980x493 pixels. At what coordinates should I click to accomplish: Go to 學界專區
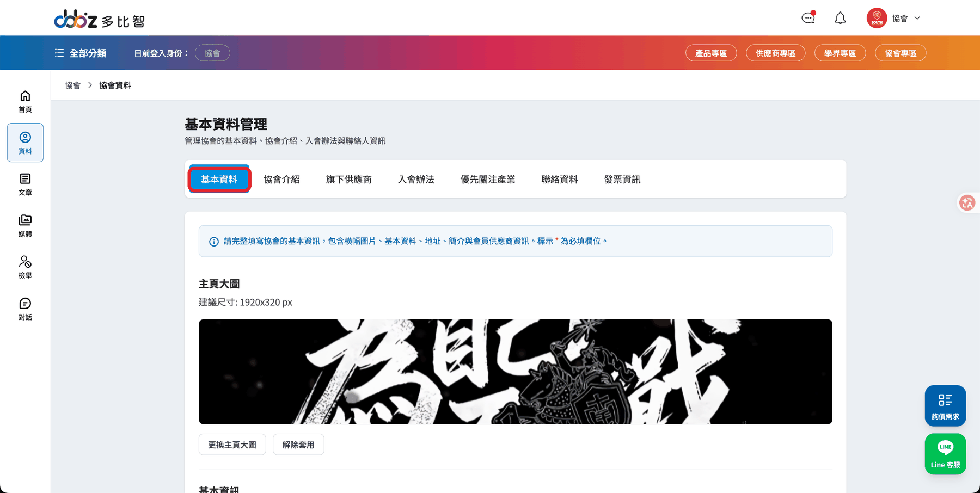coord(840,53)
